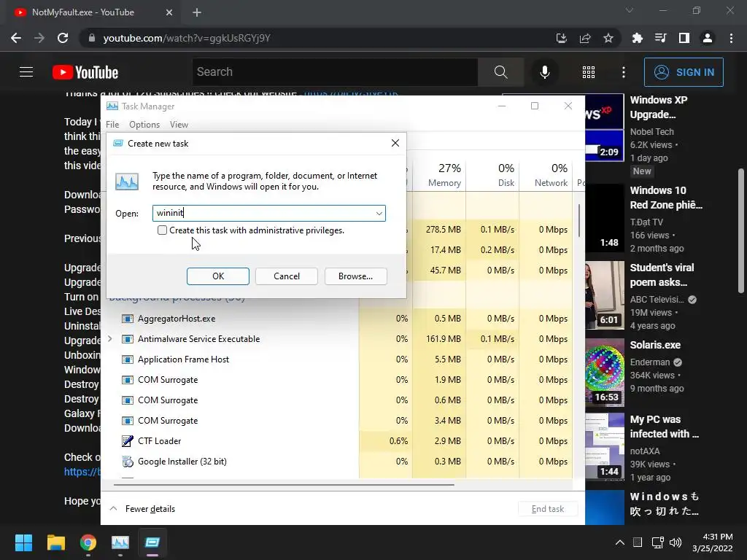The width and height of the screenshot is (747, 560).
Task: Close the NotMyFault.exe YouTube tab
Action: [169, 12]
